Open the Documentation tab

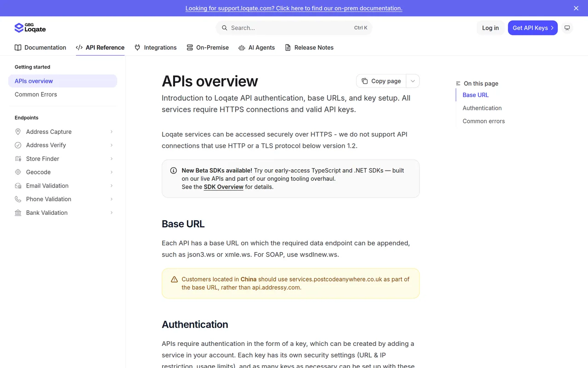(x=40, y=47)
